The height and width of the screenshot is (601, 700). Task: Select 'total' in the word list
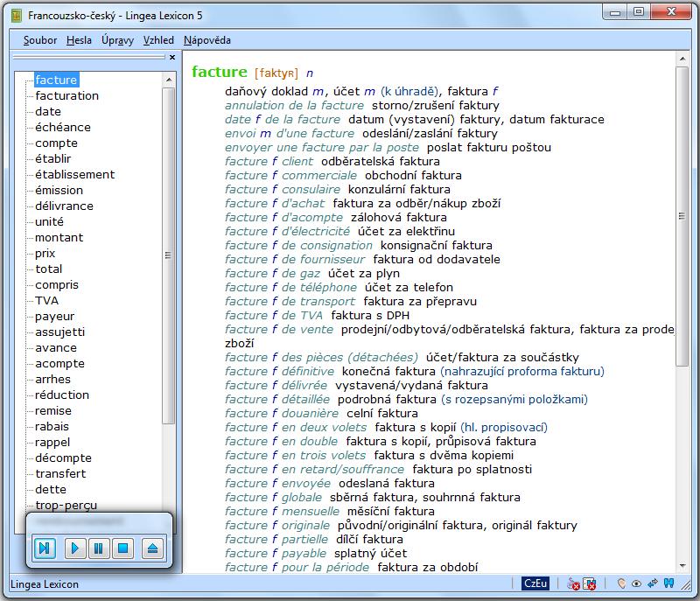click(49, 269)
